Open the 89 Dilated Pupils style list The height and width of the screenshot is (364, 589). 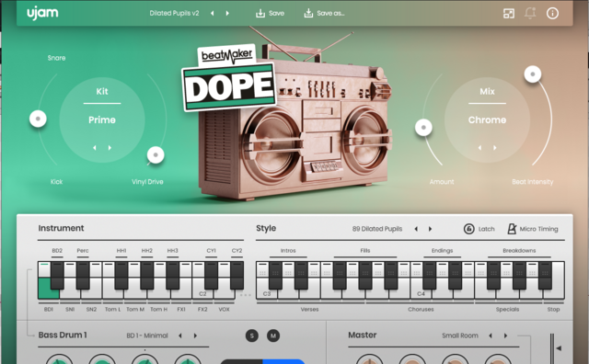point(377,229)
